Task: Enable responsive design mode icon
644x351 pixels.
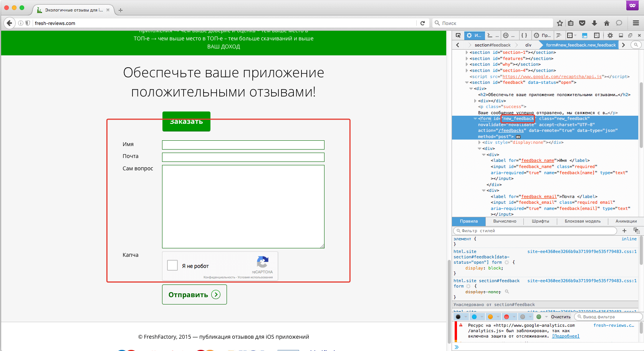Action: pyautogui.click(x=596, y=35)
